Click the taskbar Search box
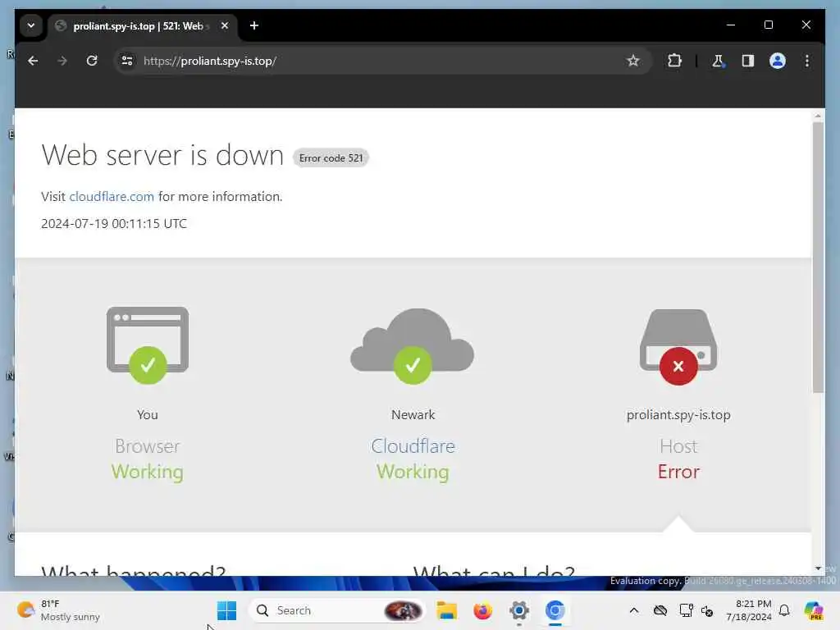 click(336, 610)
